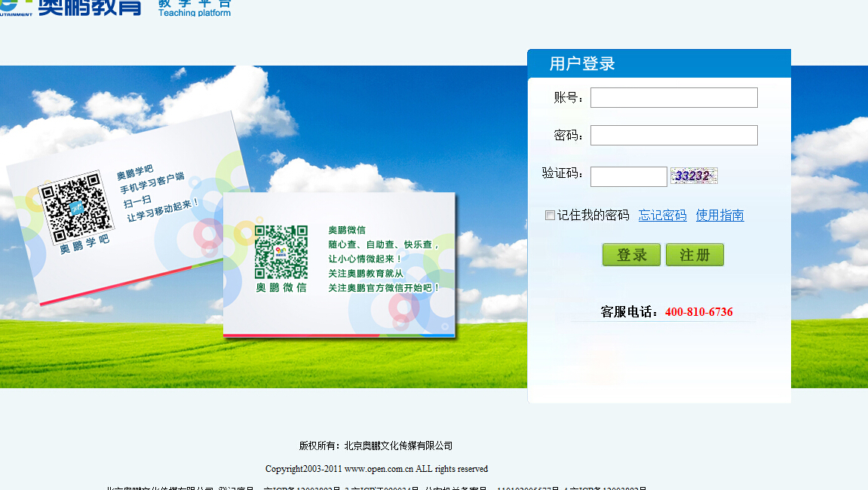Click the 密码 field label
868x490 pixels.
point(568,135)
